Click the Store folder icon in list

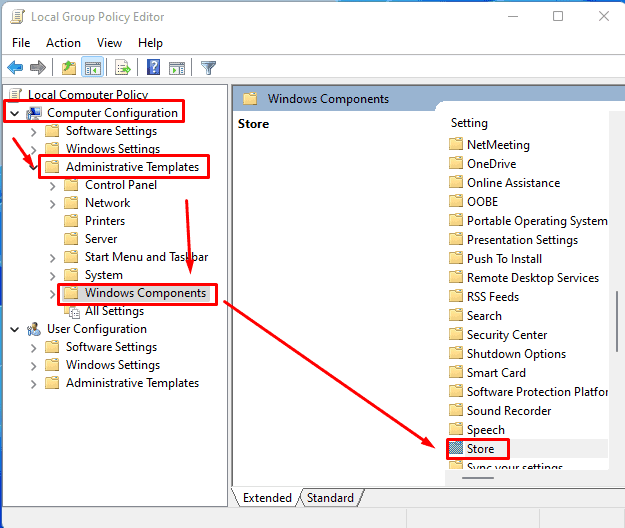click(456, 448)
